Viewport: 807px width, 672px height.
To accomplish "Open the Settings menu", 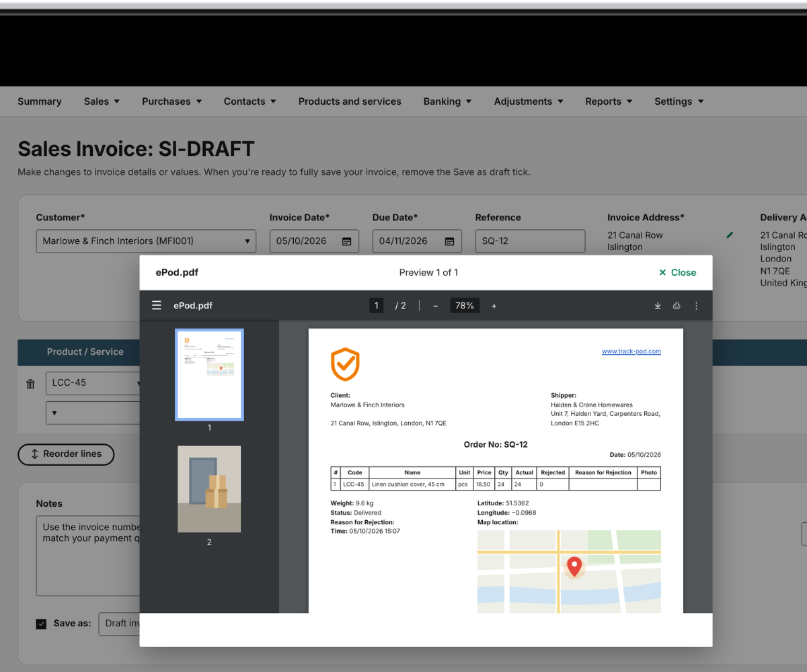I will (x=679, y=101).
